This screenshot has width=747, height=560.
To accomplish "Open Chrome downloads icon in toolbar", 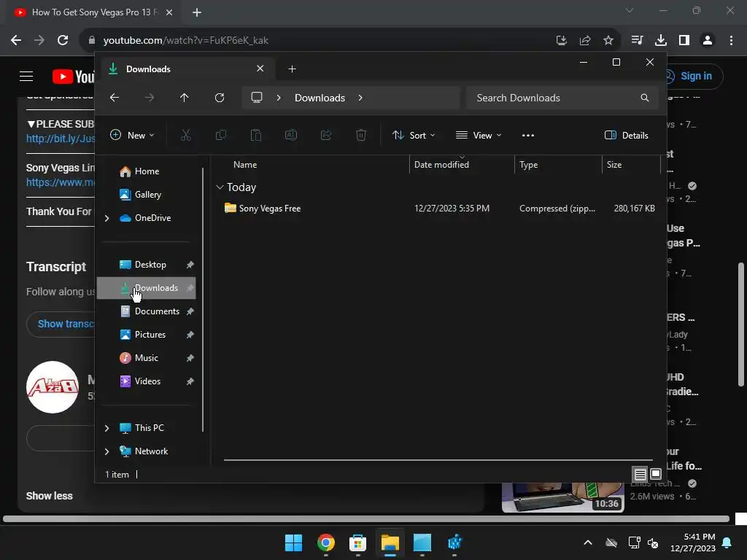I will click(x=661, y=41).
